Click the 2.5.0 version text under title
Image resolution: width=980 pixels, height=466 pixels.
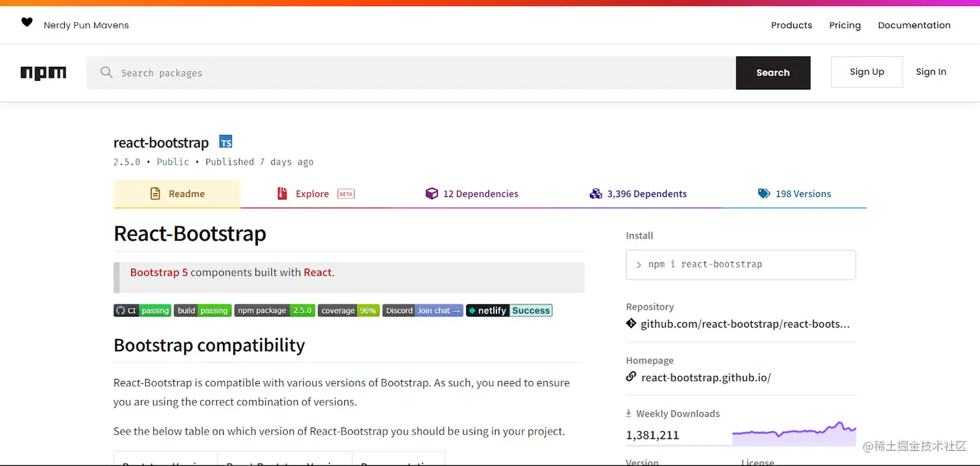click(x=127, y=162)
